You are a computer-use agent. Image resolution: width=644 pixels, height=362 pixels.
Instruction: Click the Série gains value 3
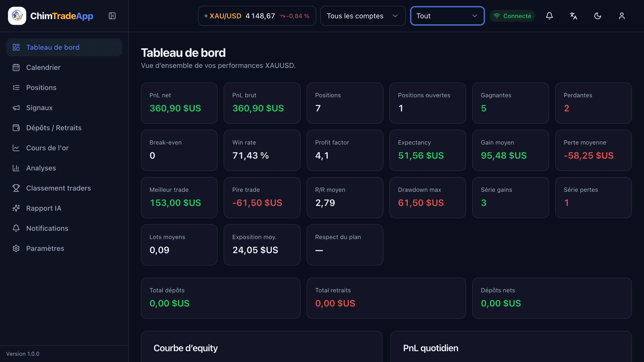484,203
